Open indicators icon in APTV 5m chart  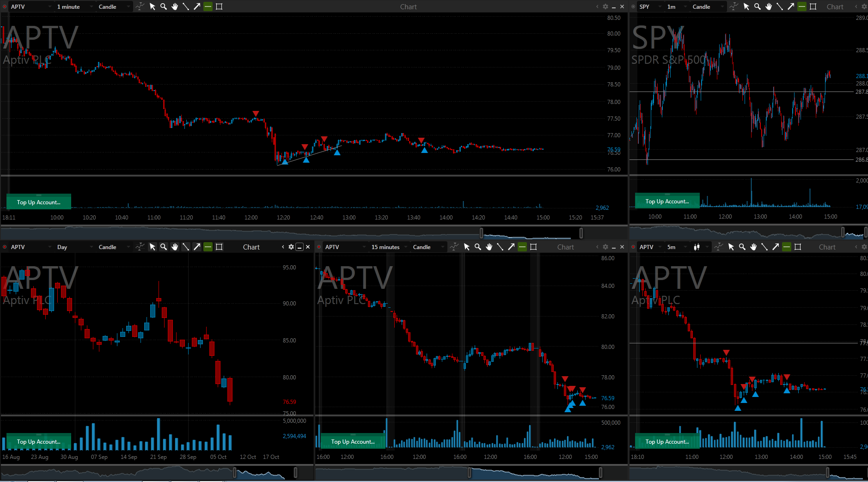719,247
